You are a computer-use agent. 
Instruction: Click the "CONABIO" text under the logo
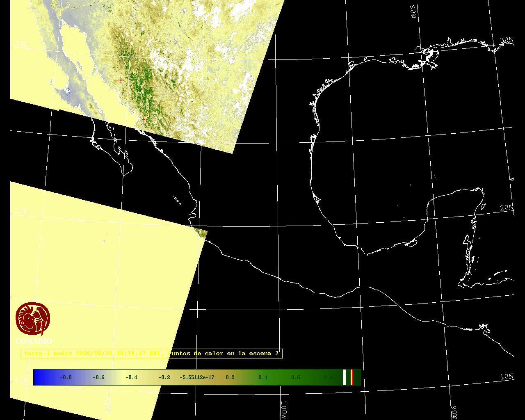(34, 341)
